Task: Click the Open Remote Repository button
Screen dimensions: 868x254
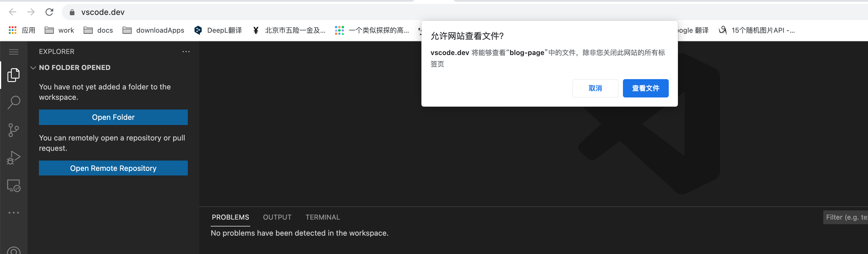Action: [x=113, y=168]
